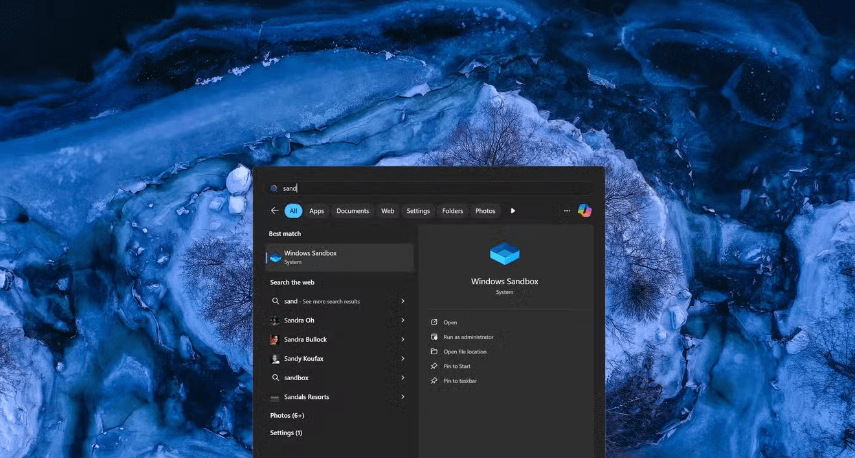Click the Pin to Start pin icon
Screen dimensions: 855x458
click(x=434, y=366)
